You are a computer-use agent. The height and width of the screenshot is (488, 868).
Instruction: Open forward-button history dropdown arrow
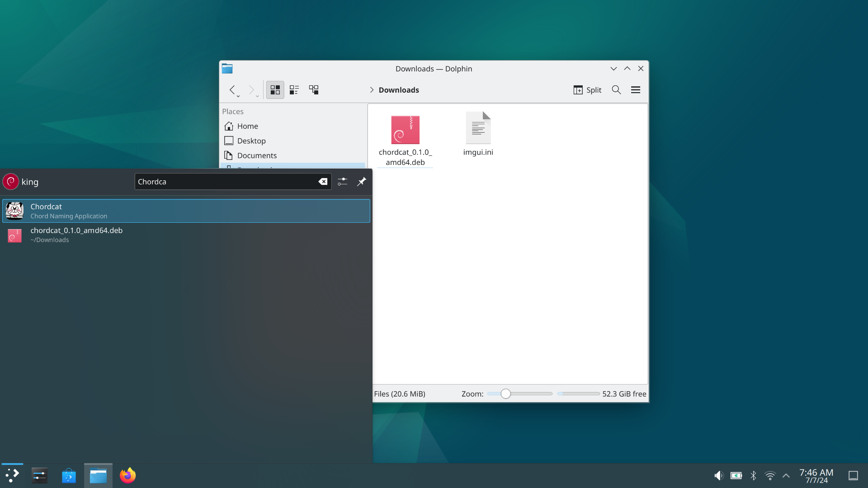point(258,96)
